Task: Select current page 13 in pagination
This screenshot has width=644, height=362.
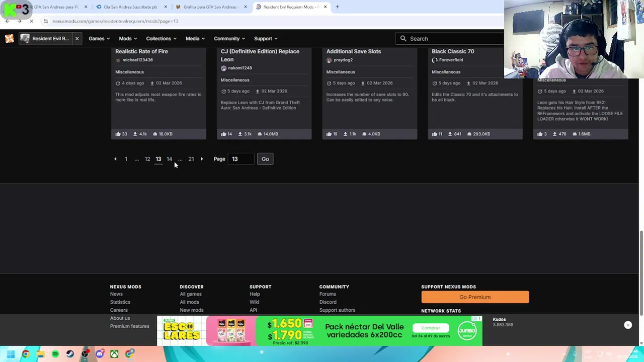Action: click(158, 159)
